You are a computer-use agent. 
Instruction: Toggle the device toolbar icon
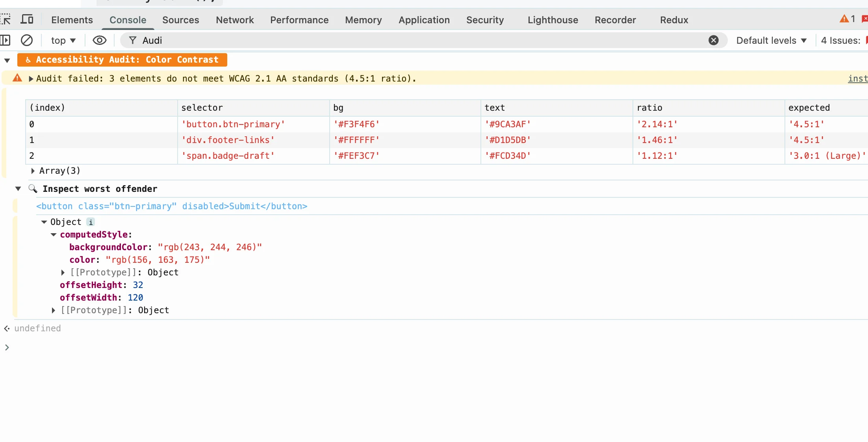click(27, 19)
